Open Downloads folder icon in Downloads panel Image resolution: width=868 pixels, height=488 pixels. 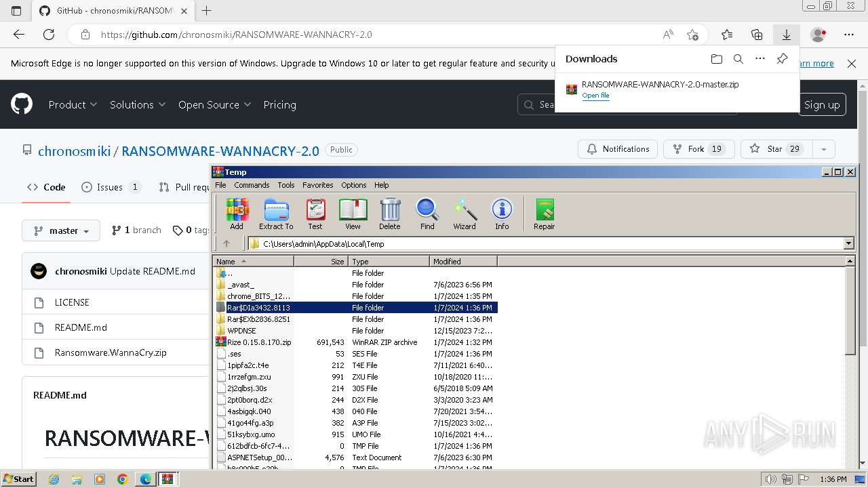pos(717,59)
